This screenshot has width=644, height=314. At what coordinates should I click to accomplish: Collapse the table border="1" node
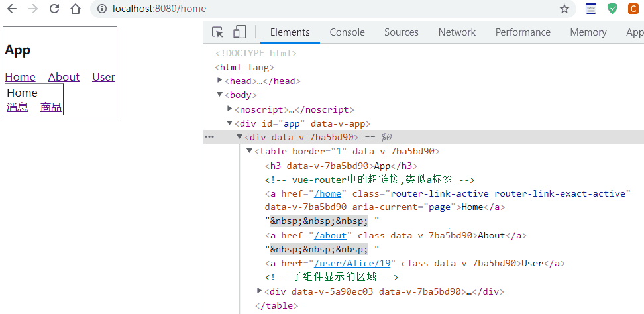point(249,151)
